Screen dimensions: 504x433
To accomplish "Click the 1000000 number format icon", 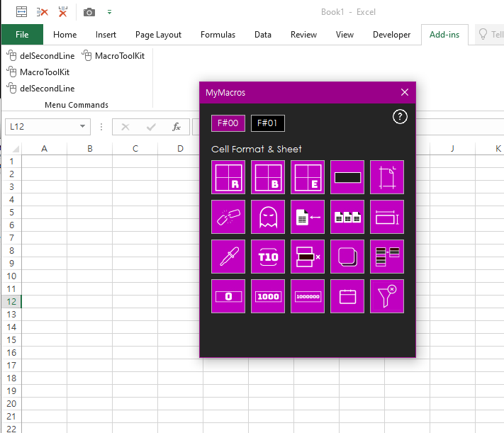I will click(308, 296).
